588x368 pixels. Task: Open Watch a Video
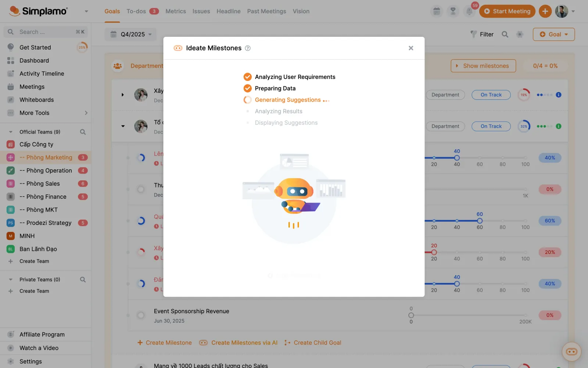click(x=39, y=348)
